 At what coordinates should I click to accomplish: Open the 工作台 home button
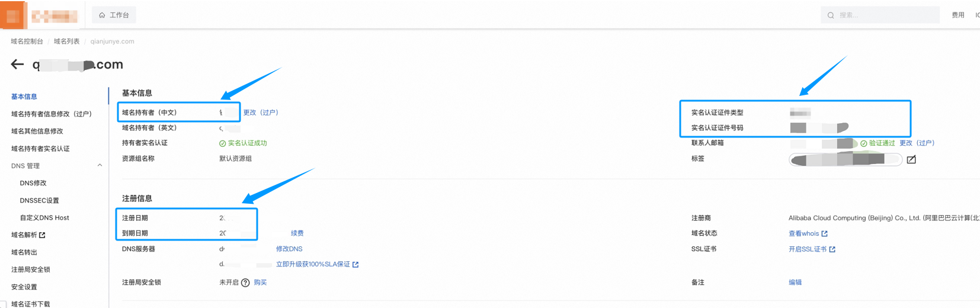pos(114,15)
